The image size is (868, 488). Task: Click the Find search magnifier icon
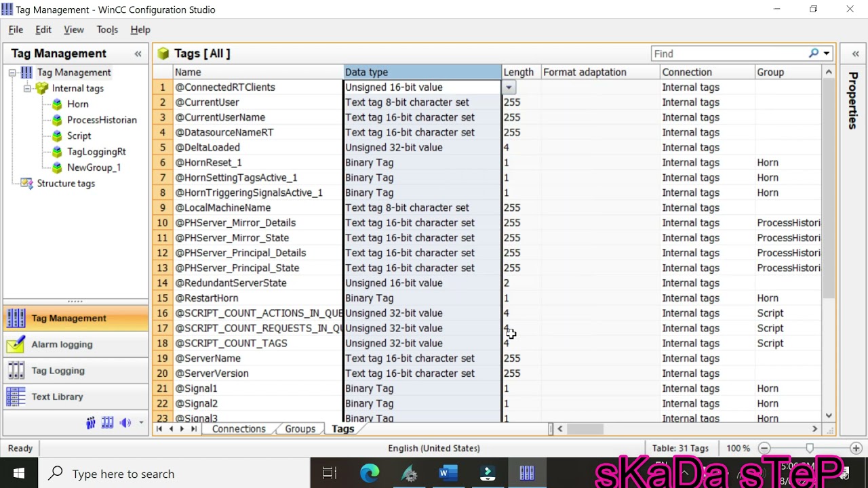814,54
